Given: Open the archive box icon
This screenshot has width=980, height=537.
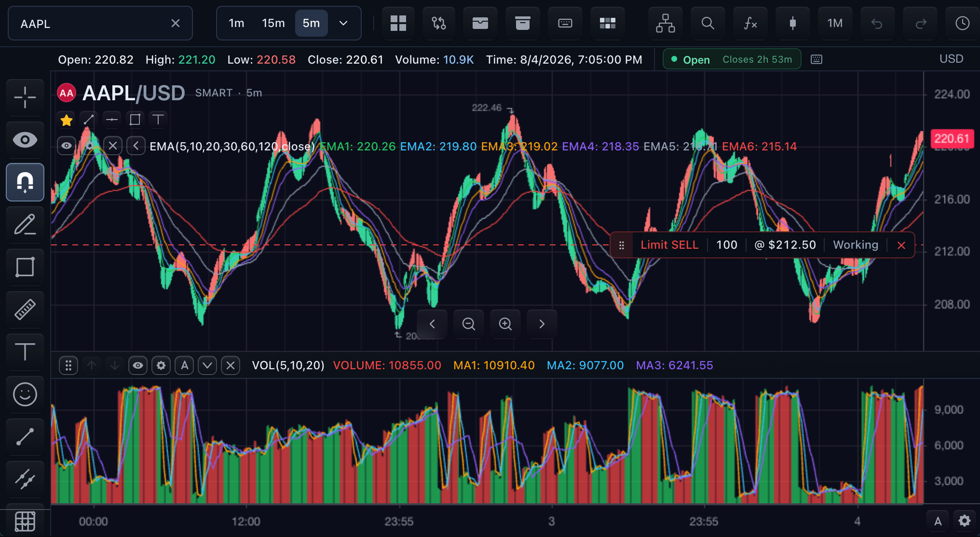Looking at the screenshot, I should [x=523, y=23].
